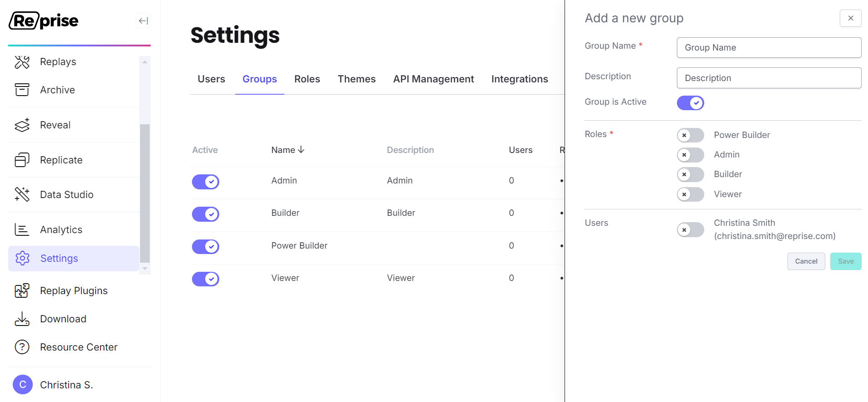Open Resource Center in sidebar
Image resolution: width=868 pixels, height=402 pixels.
[x=79, y=347]
